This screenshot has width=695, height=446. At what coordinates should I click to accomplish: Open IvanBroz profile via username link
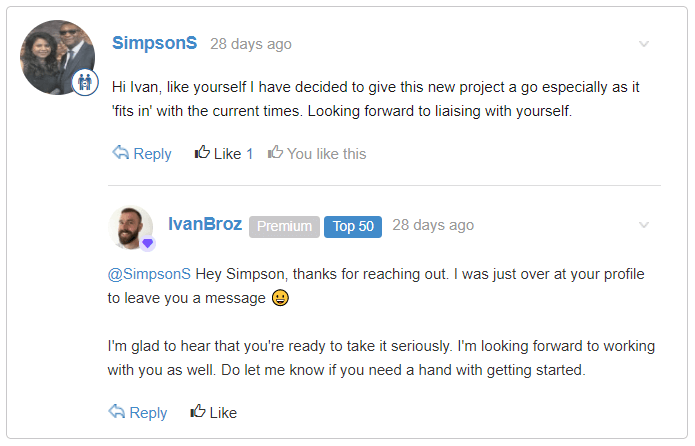tap(205, 224)
